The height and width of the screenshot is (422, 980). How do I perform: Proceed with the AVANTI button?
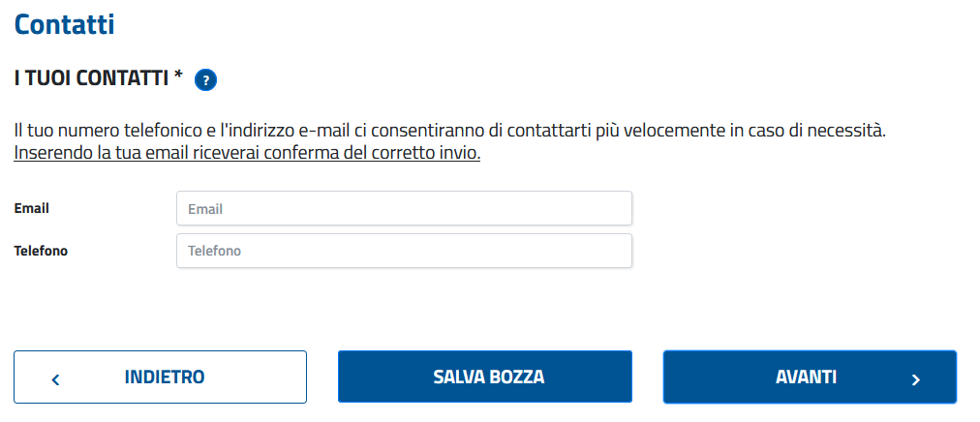[810, 377]
